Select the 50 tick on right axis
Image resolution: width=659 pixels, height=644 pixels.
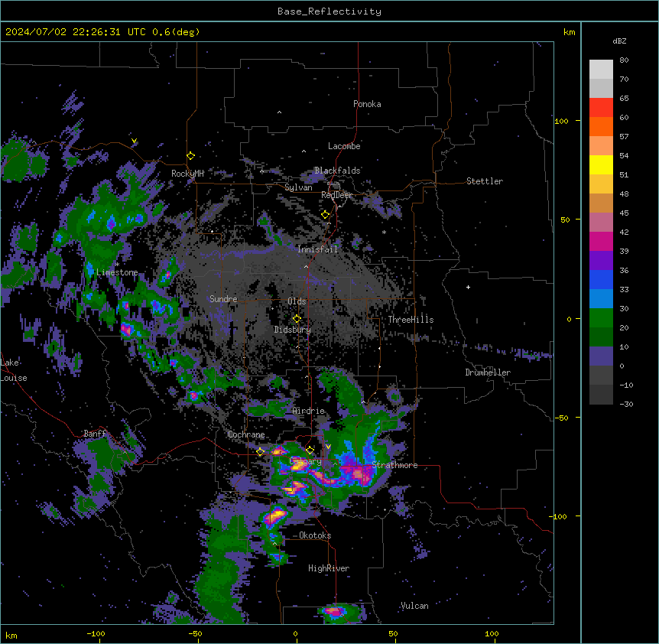coord(565,220)
